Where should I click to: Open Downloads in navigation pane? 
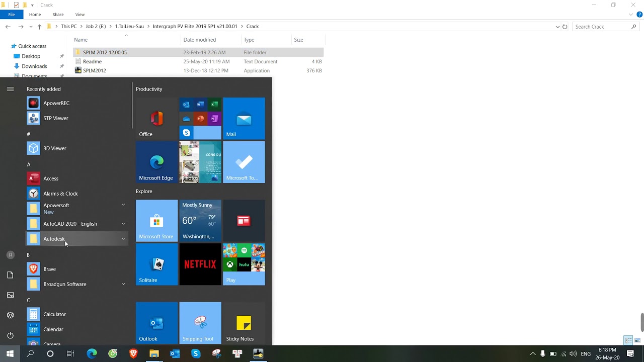[34, 66]
